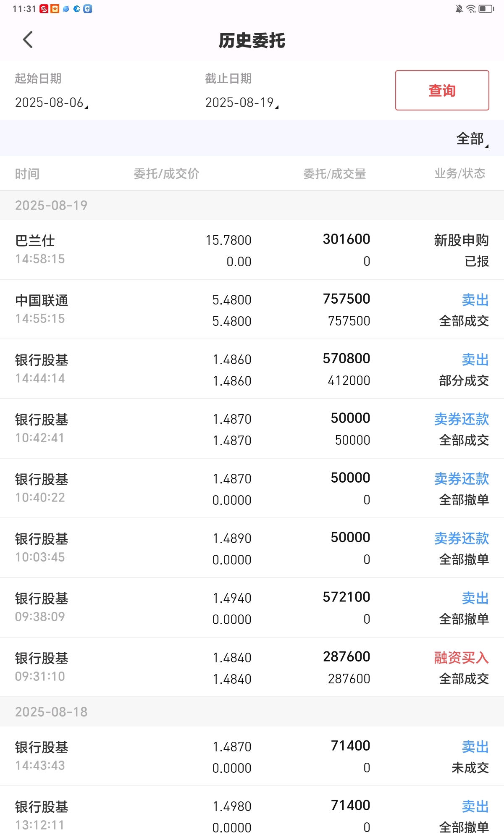This screenshot has height=840, width=504.
Task: Select the 2025-08-18 date group header
Action: pyautogui.click(x=252, y=712)
